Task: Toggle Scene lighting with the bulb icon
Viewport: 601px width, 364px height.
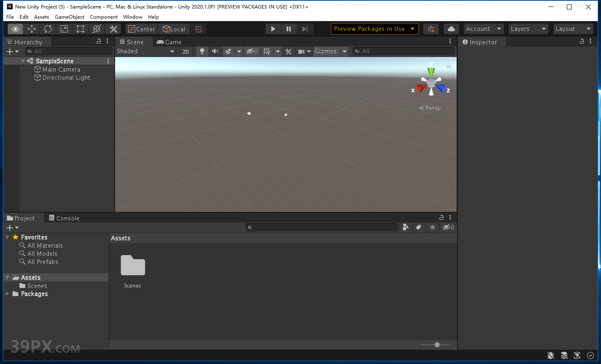Action: [x=202, y=51]
